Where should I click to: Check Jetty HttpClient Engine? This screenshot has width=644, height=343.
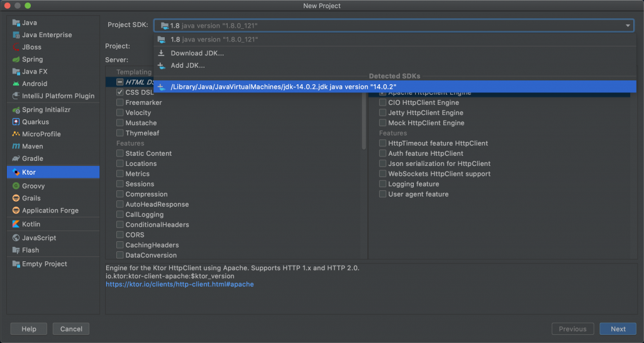(383, 112)
